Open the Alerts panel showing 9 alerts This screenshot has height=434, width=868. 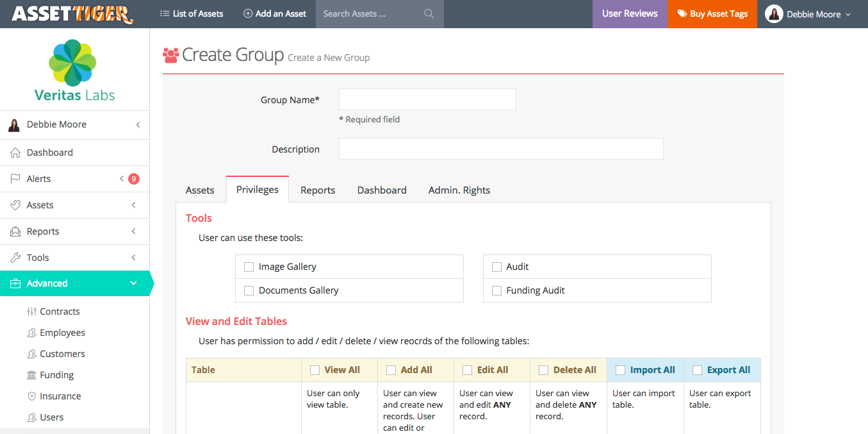tap(38, 178)
